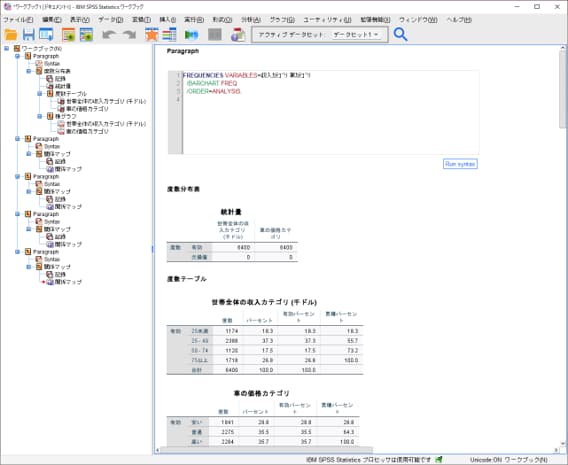This screenshot has height=465, width=568.
Task: Click the blue-framed picture toolbar icon before Undo
Action: click(87, 35)
